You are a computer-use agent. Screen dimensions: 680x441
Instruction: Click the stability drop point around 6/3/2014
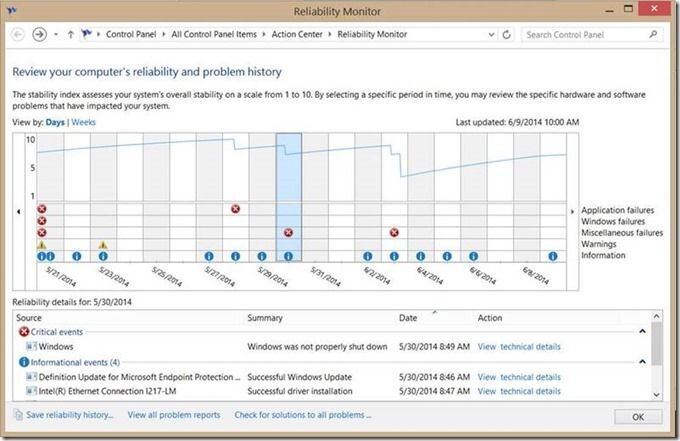[402, 175]
